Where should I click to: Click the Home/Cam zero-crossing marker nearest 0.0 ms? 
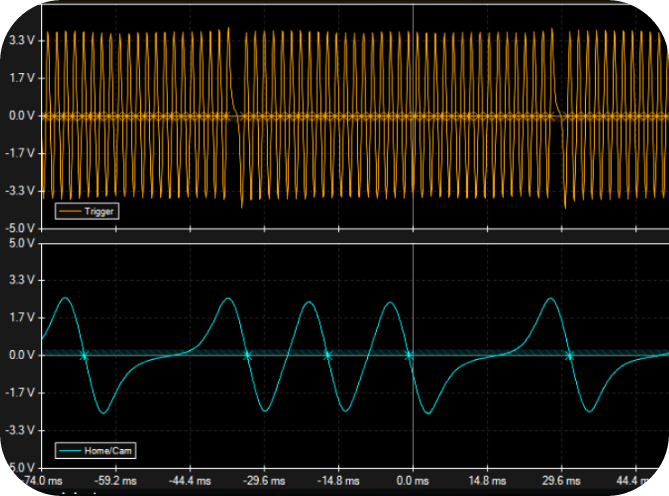point(408,355)
